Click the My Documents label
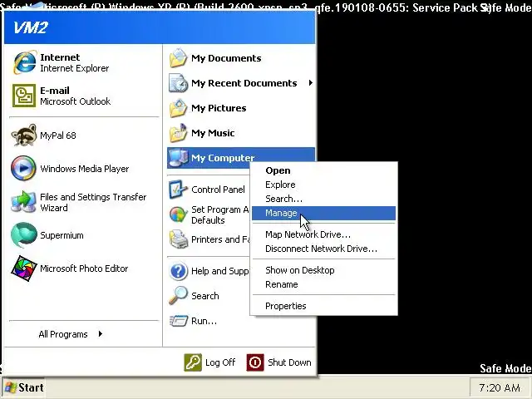Viewport: 532px width, 399px height. [226, 58]
